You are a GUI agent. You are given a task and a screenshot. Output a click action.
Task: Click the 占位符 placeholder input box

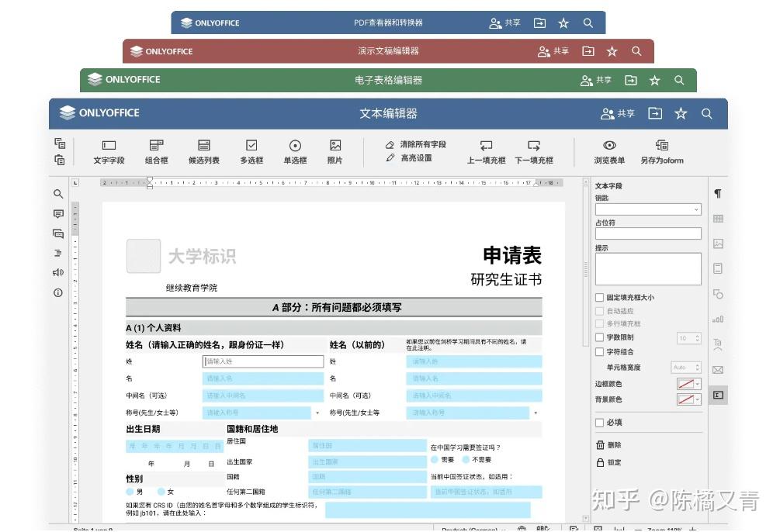pyautogui.click(x=648, y=233)
